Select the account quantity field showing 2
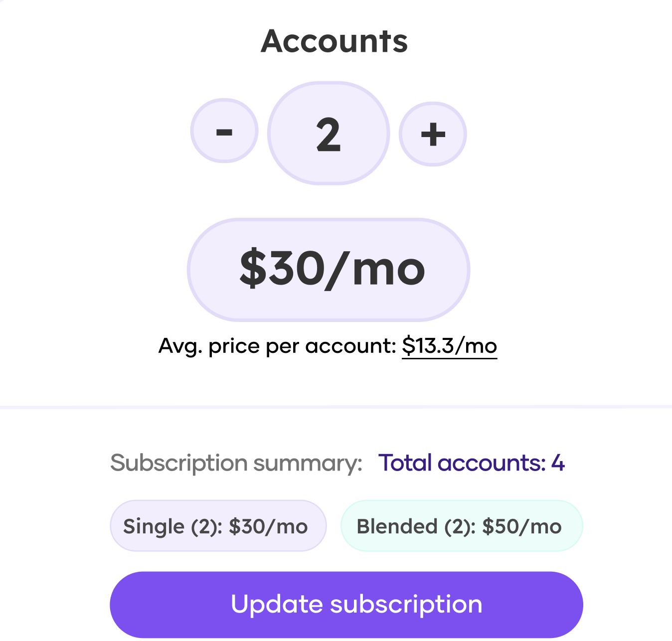 point(329,134)
